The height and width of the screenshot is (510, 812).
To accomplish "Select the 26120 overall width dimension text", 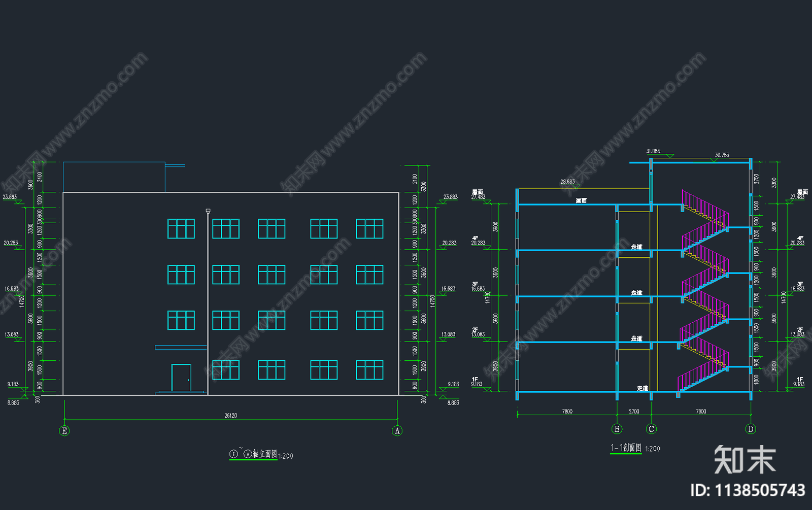I will click(231, 416).
